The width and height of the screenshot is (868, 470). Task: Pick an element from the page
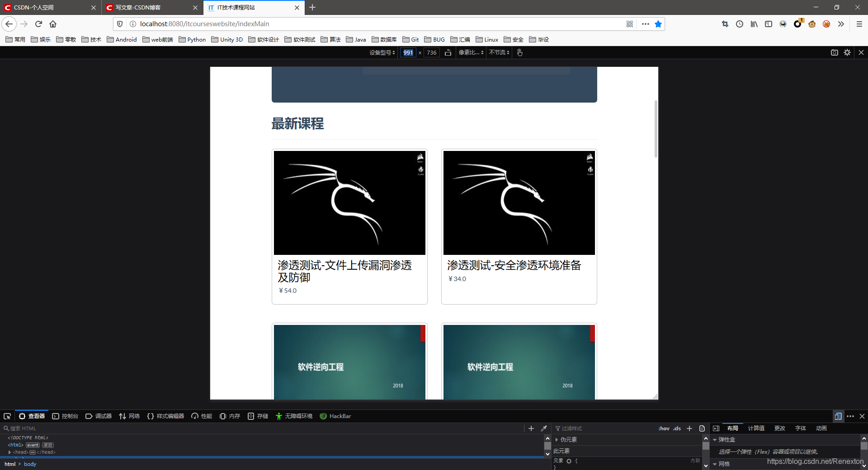coord(7,416)
